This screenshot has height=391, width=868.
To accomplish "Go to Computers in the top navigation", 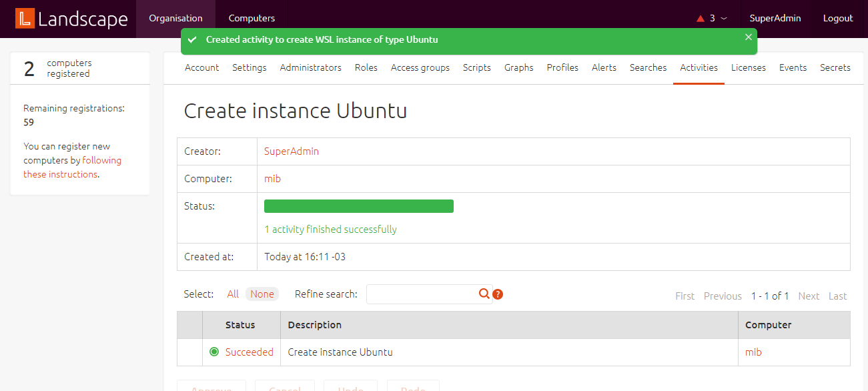I will point(252,19).
